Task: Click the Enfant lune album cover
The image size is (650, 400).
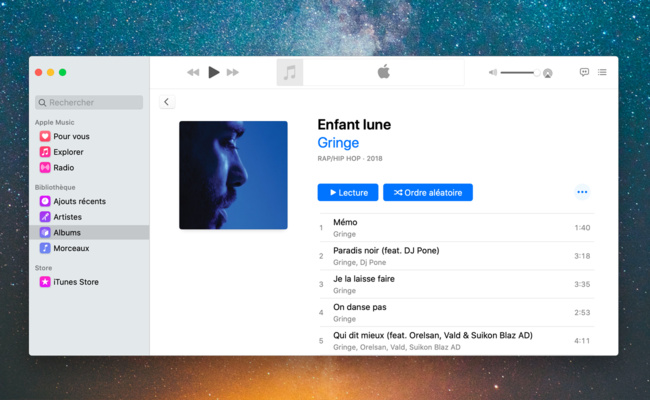Action: click(233, 175)
